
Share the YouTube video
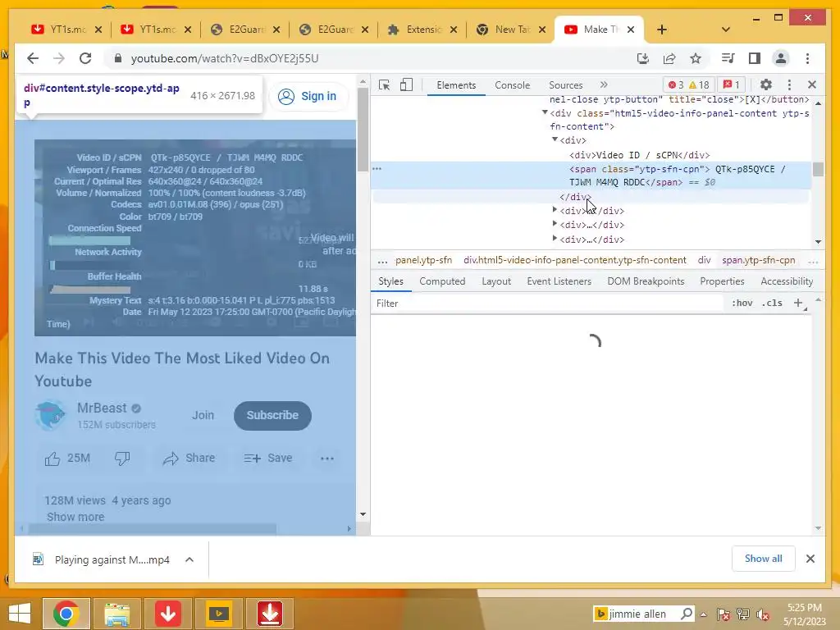point(189,459)
